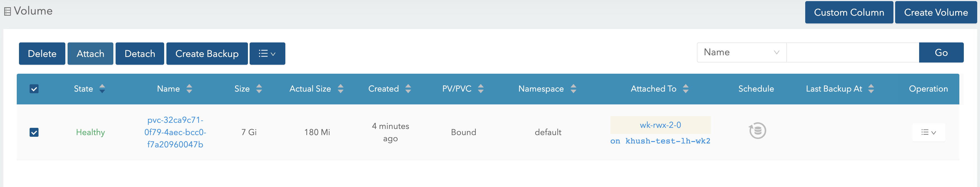
Task: Click the Create Volume button
Action: (936, 12)
